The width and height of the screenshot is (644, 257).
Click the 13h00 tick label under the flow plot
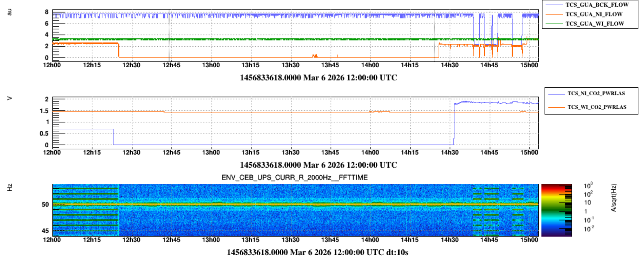click(211, 65)
